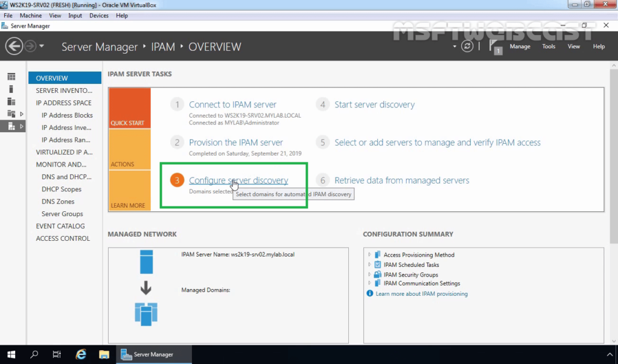This screenshot has height=364, width=618.
Task: Open the Tools menu
Action: [x=549, y=46]
